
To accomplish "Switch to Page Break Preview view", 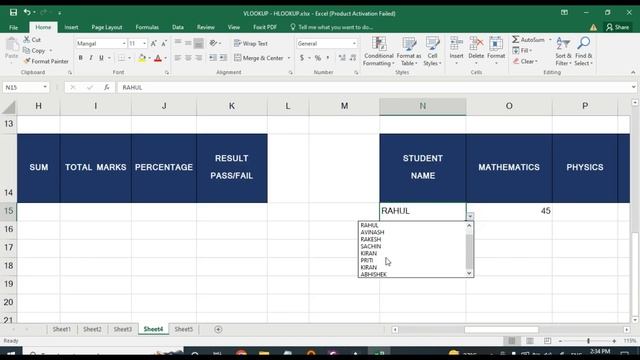I will [547, 341].
